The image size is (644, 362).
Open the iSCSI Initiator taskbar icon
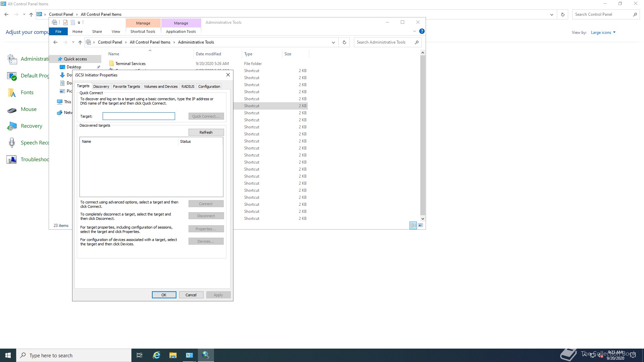pyautogui.click(x=206, y=355)
